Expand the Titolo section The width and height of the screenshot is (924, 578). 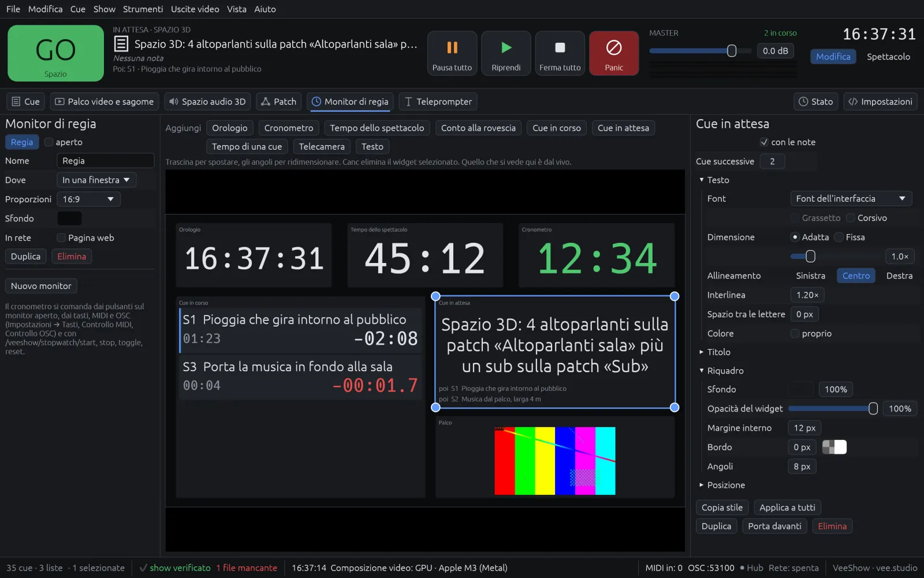pos(702,352)
